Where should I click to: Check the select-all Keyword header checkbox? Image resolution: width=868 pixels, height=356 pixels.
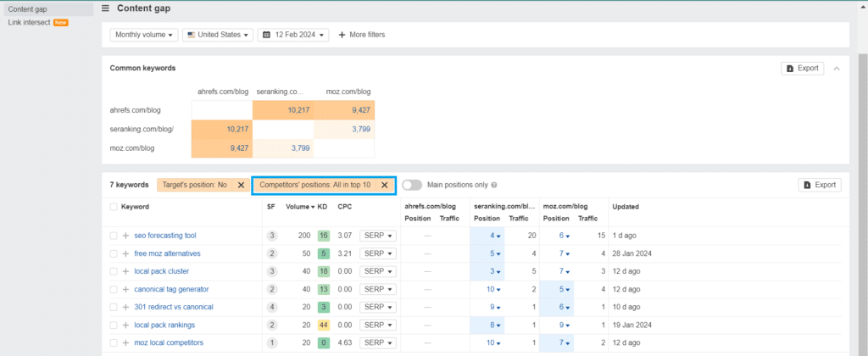[x=114, y=207]
